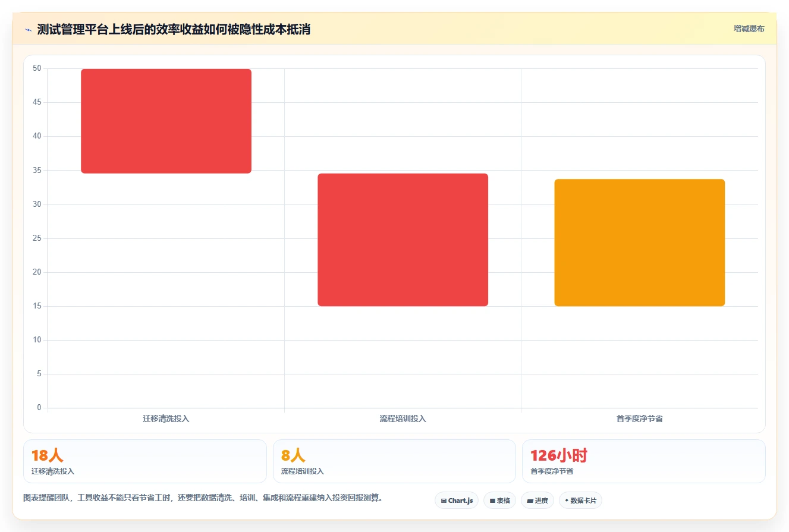The height and width of the screenshot is (532, 789).
Task: Click 流程培训投入 caption under 8人
Action: coord(303,471)
